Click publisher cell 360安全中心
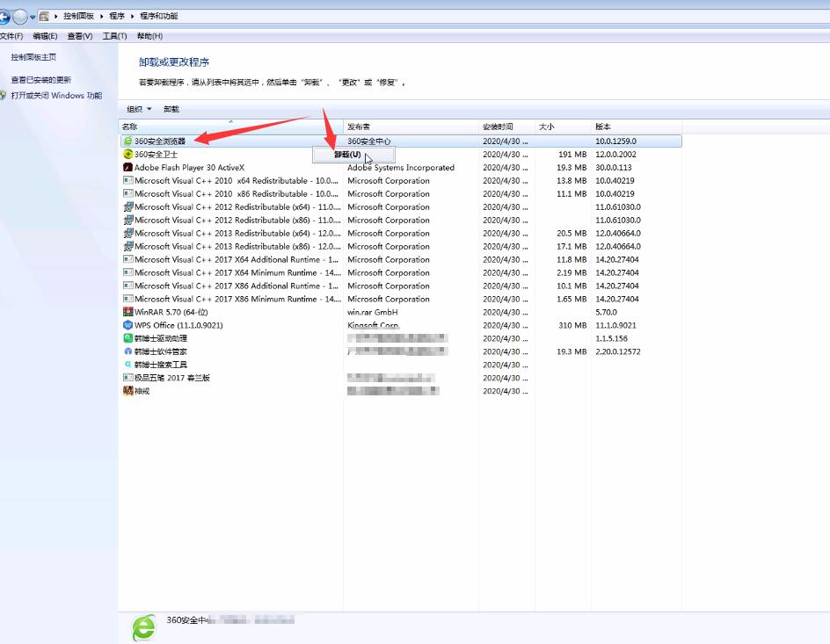 point(369,141)
